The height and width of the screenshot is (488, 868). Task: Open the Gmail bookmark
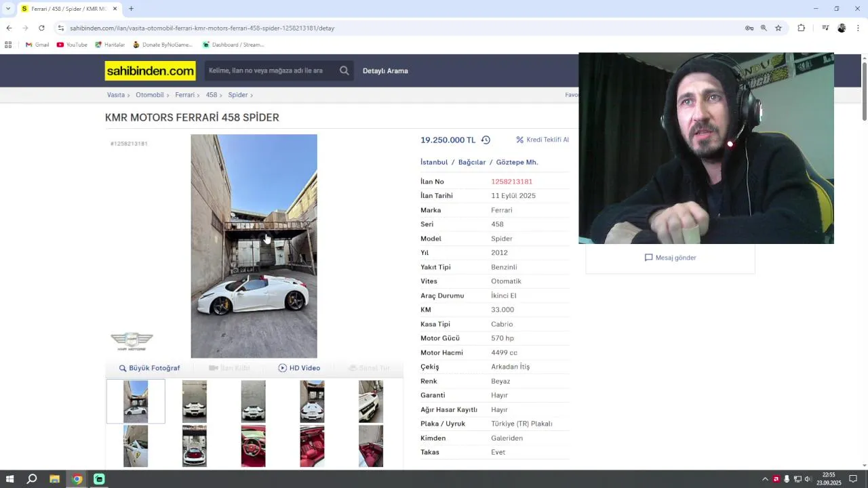37,45
